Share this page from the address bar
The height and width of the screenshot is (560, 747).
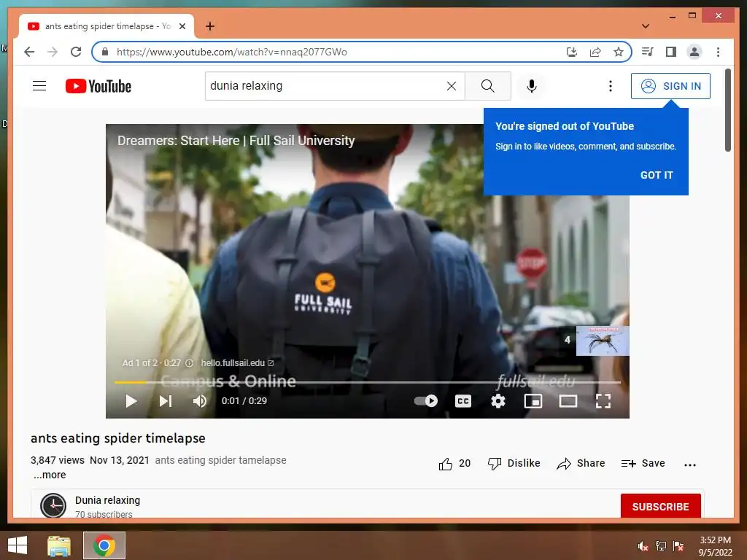click(595, 52)
